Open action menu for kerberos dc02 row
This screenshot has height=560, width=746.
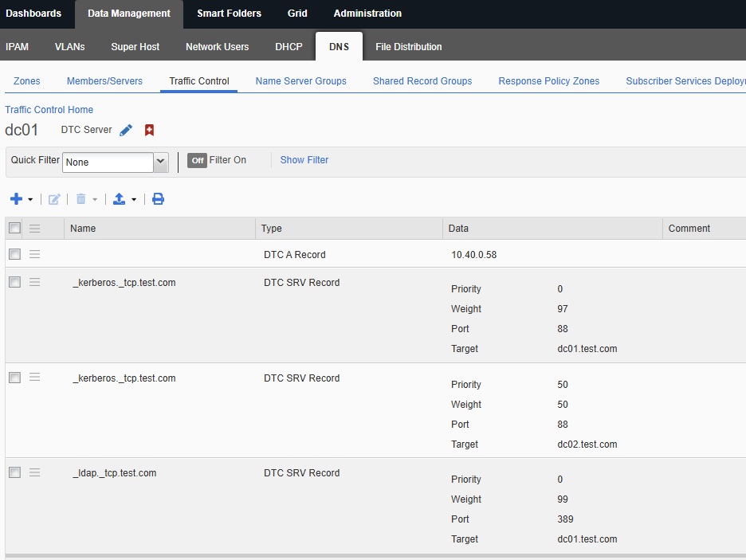pos(35,378)
